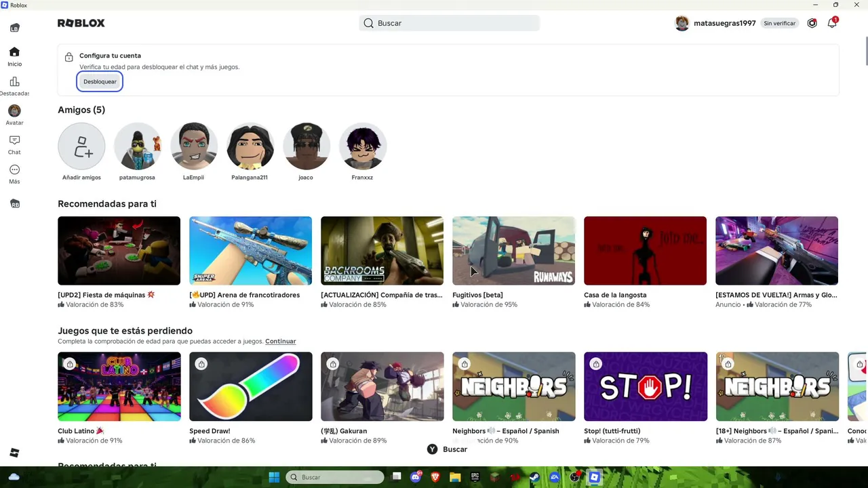Click the Añadir amigos plus icon

[x=81, y=146]
